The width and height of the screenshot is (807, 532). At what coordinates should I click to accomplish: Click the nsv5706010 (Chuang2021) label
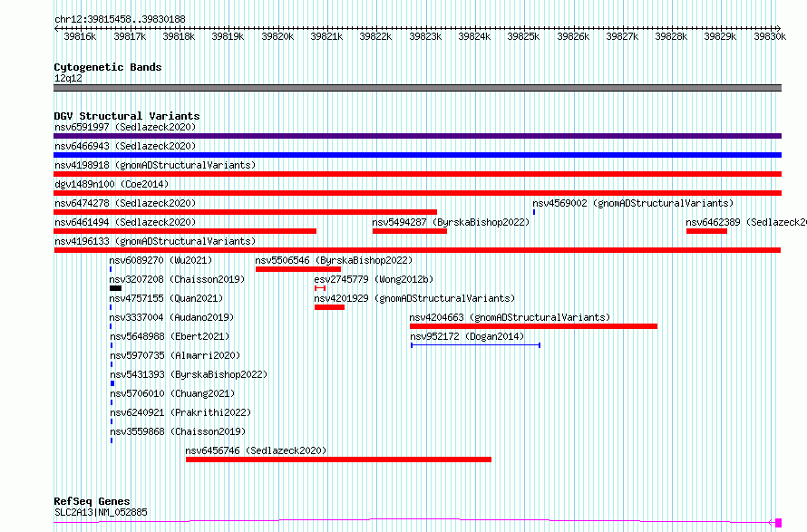[x=172, y=393]
